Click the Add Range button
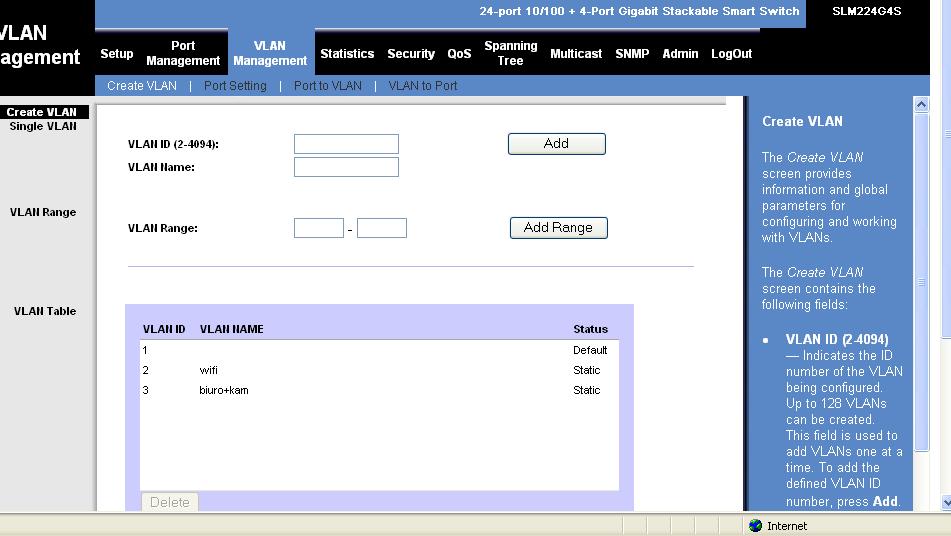This screenshot has width=951, height=536. point(559,228)
